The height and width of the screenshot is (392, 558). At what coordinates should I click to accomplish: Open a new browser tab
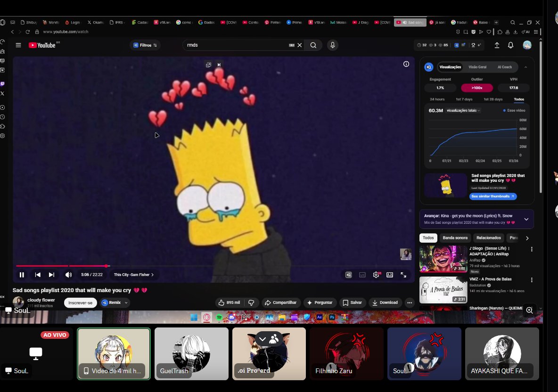[x=496, y=23]
